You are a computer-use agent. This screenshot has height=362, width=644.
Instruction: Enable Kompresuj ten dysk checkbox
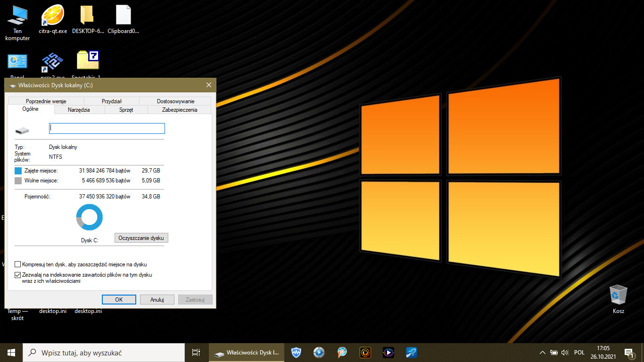coord(18,264)
